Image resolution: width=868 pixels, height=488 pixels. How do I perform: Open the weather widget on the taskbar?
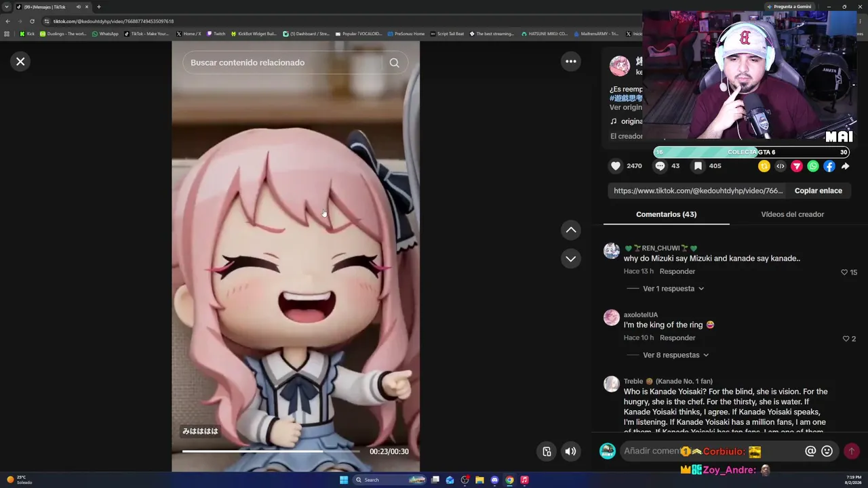click(x=20, y=480)
